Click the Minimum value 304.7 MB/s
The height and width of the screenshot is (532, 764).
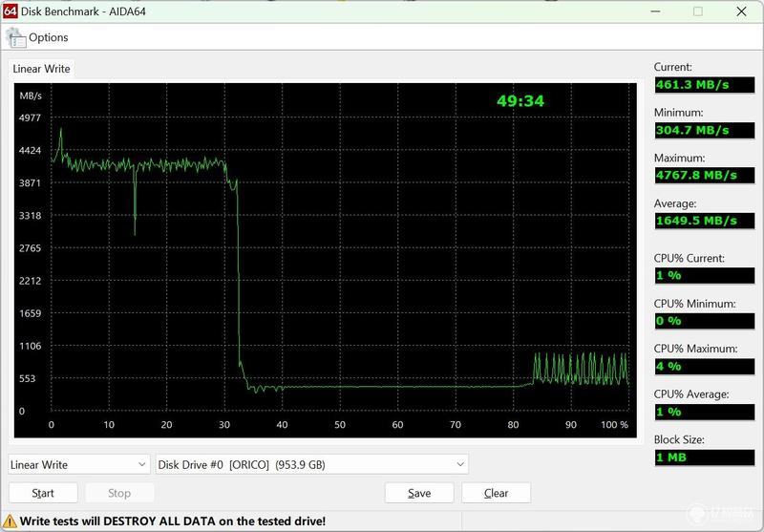(x=705, y=130)
